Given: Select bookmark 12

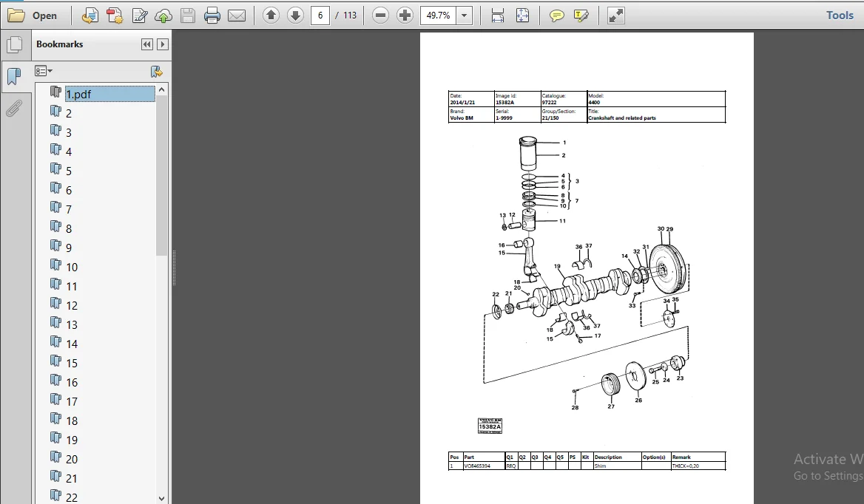Looking at the screenshot, I should [x=72, y=306].
